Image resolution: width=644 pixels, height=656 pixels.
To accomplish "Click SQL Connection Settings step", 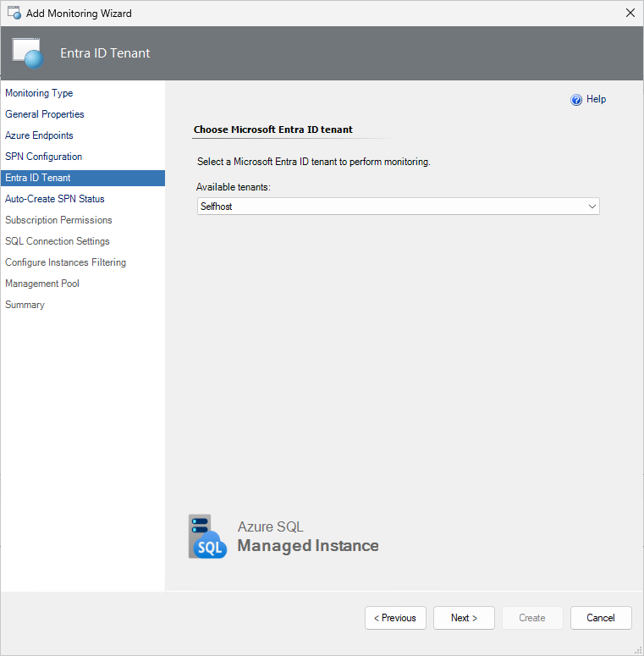I will 58,241.
